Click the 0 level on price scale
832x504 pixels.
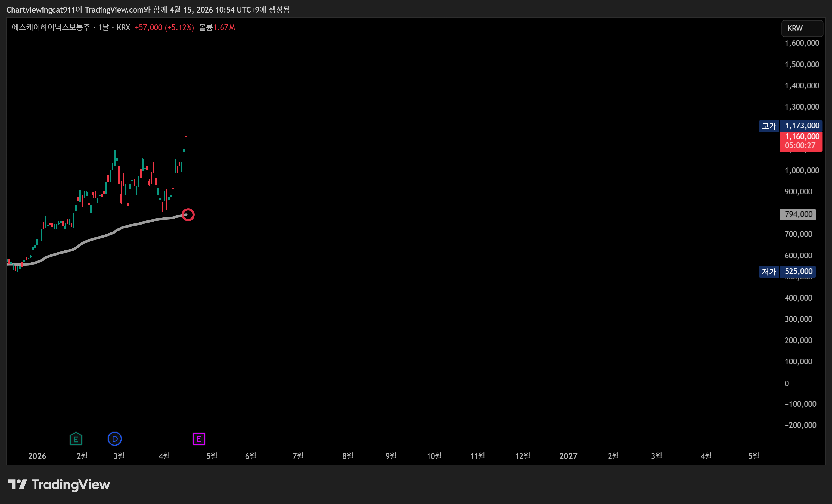point(786,383)
